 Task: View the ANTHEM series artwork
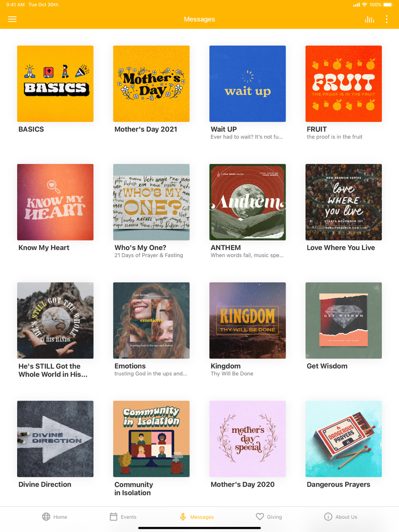[x=247, y=202]
